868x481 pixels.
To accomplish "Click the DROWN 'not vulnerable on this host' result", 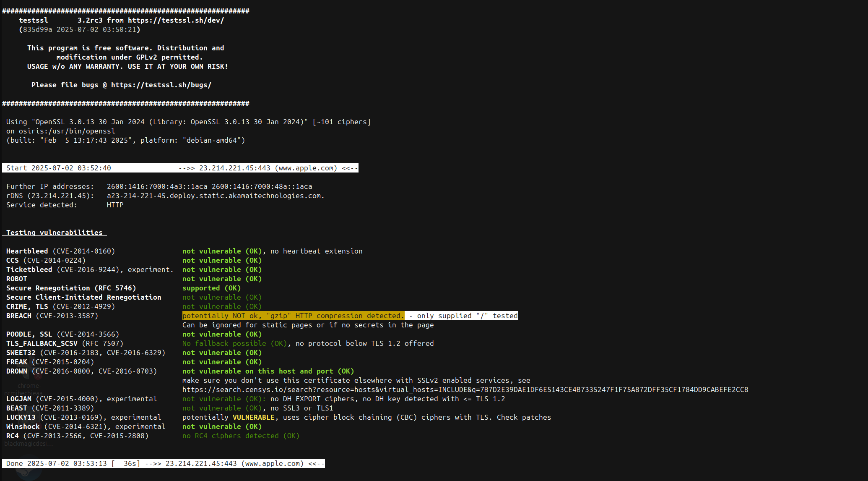I will tap(268, 371).
